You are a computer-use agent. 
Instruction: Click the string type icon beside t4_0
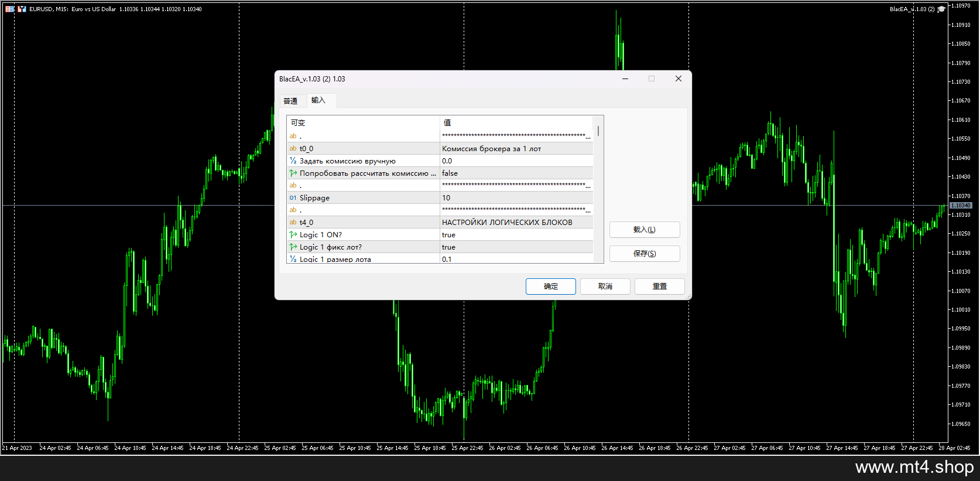click(x=293, y=222)
